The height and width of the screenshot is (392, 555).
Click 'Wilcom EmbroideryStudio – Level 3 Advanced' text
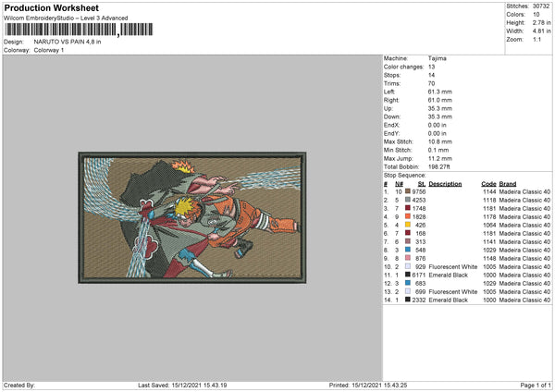tap(66, 18)
